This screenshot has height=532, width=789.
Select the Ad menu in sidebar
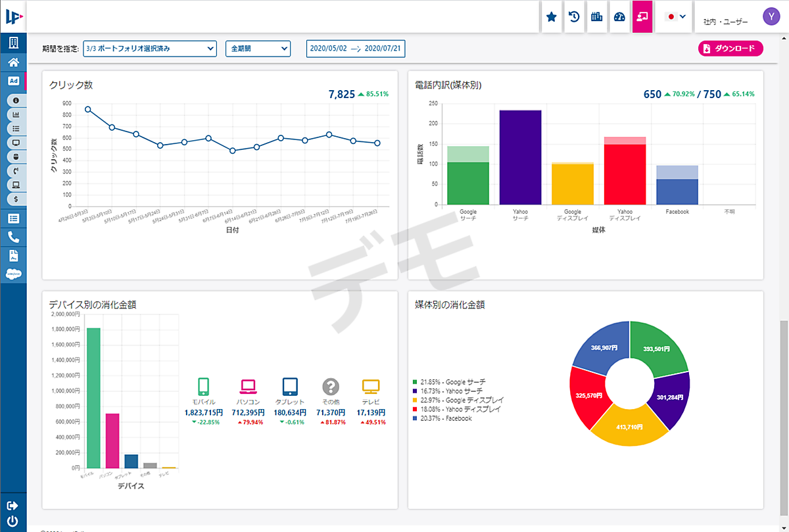[13, 81]
